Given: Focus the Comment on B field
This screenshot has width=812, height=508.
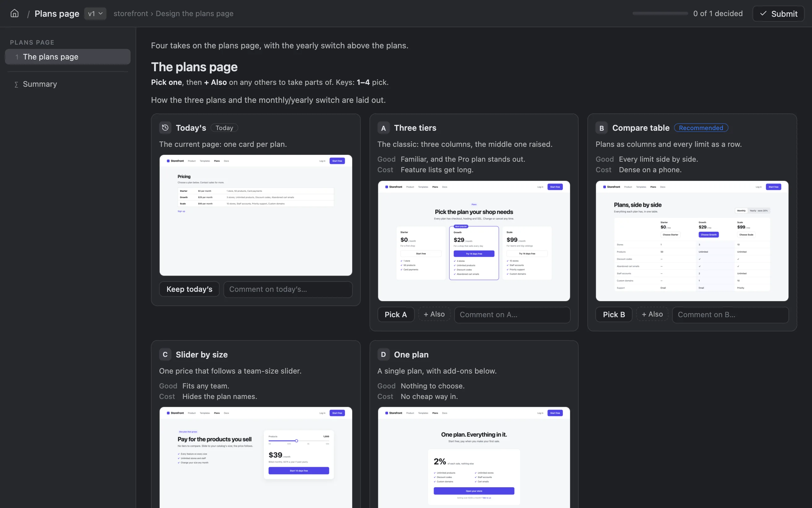Looking at the screenshot, I should tap(730, 315).
